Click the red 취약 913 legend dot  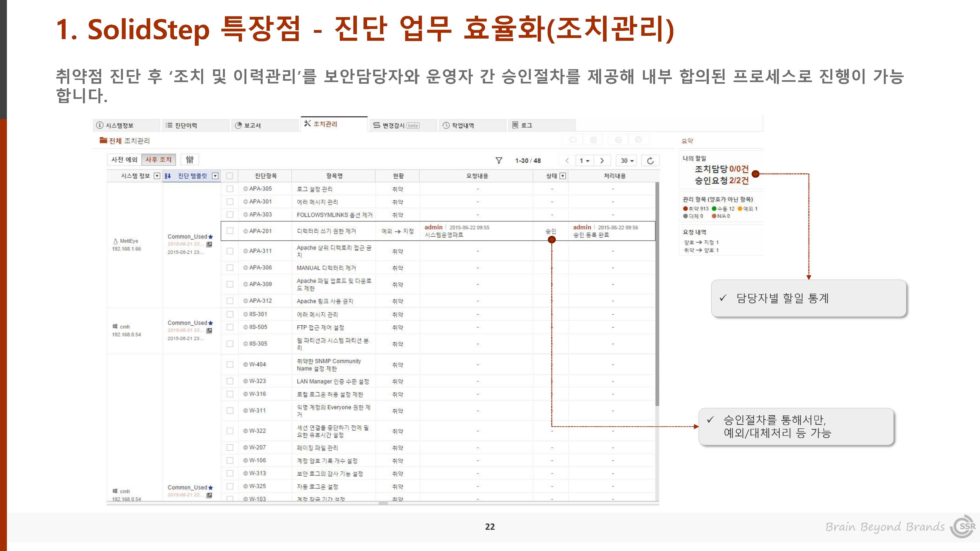(686, 208)
